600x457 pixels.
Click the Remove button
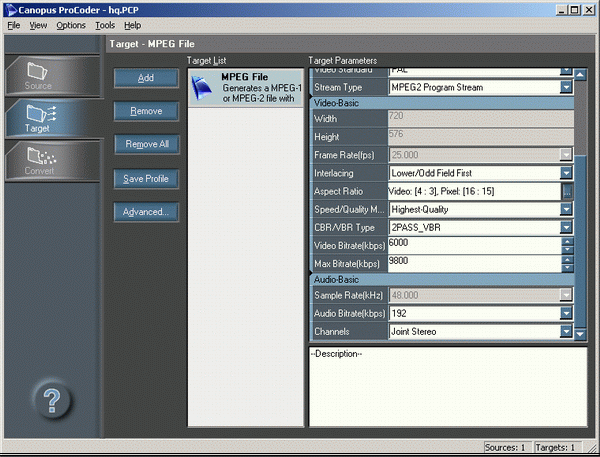click(146, 111)
